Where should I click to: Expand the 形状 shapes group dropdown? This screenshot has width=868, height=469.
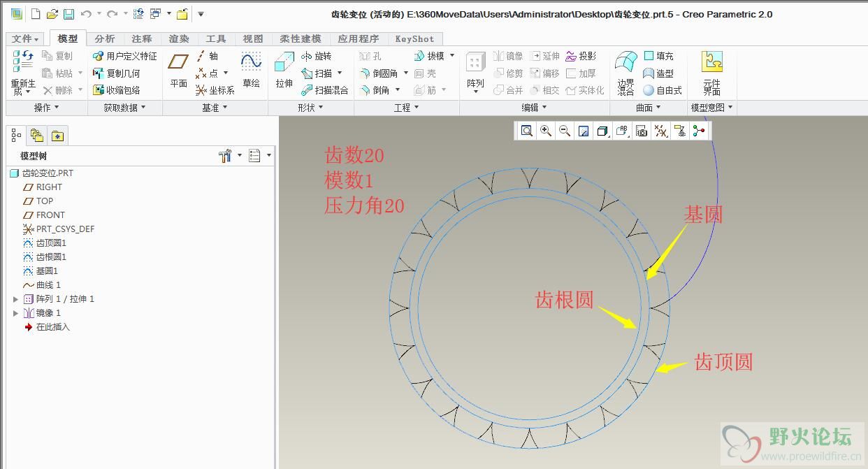311,108
